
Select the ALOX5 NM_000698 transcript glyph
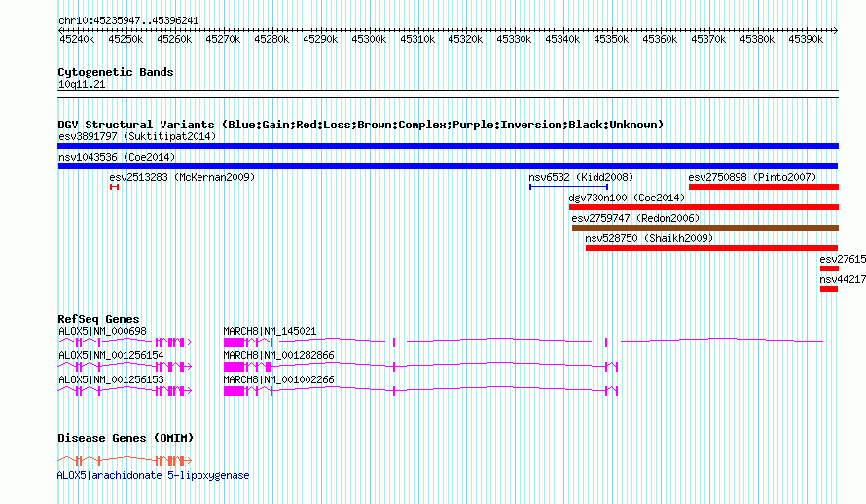pos(125,342)
